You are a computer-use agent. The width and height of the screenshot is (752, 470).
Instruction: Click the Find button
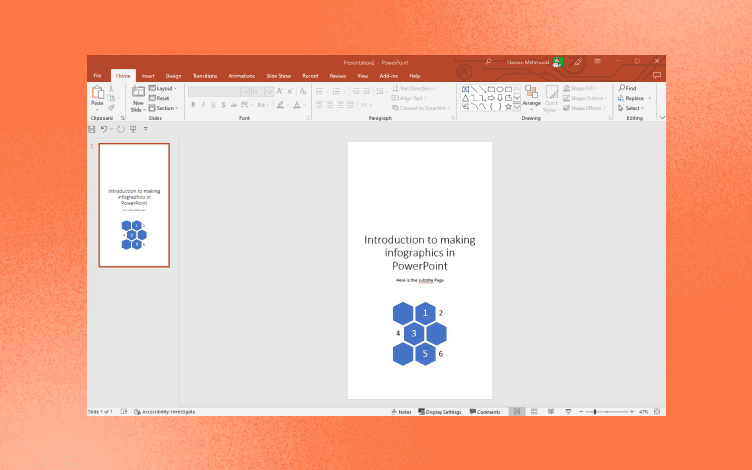point(627,88)
